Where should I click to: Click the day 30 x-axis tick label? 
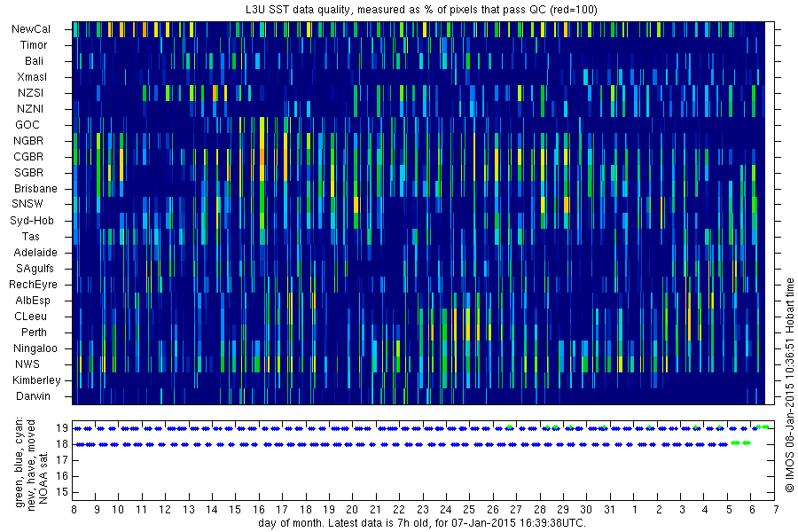coord(586,510)
